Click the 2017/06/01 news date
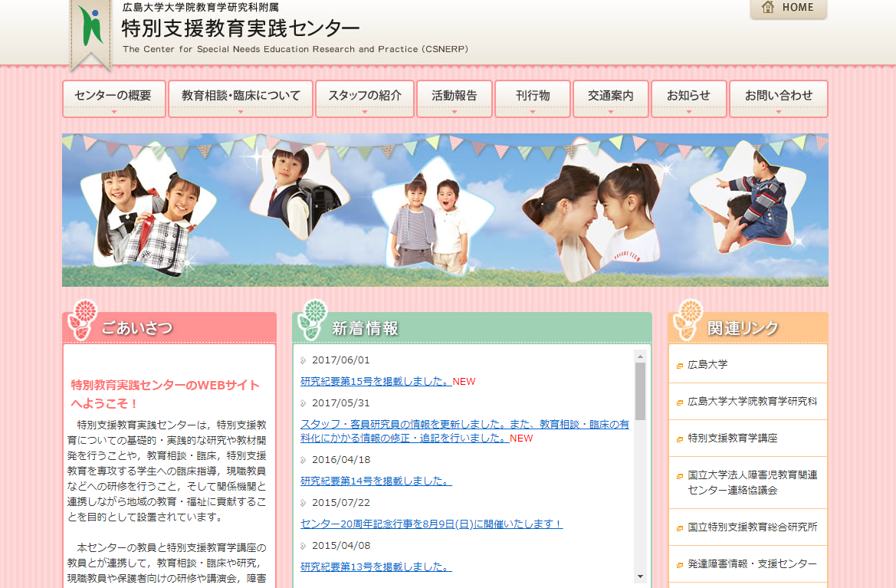Viewport: 896px width, 588px height. [341, 360]
